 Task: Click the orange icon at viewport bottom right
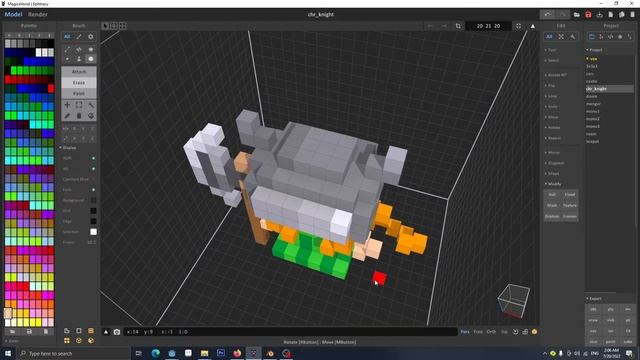(534, 332)
